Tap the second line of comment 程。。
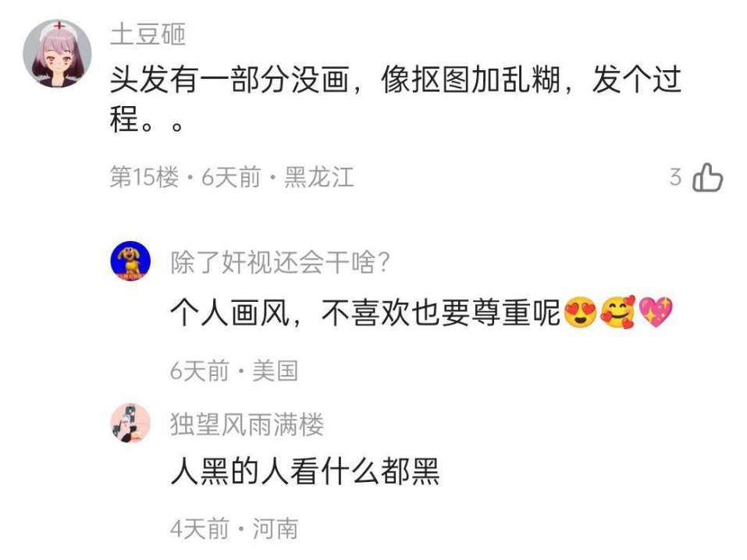The width and height of the screenshot is (747, 560). coord(147,119)
